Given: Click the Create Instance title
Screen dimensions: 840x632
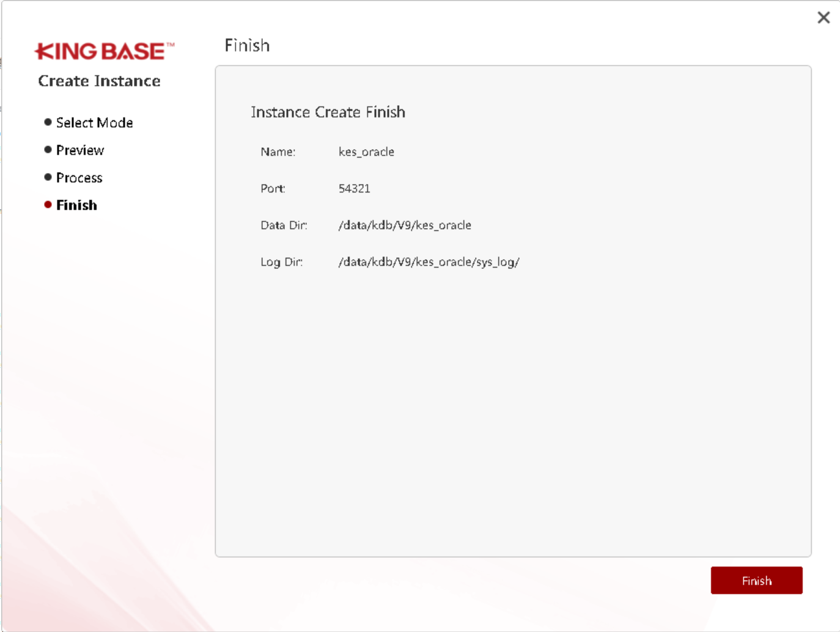Looking at the screenshot, I should tap(99, 81).
